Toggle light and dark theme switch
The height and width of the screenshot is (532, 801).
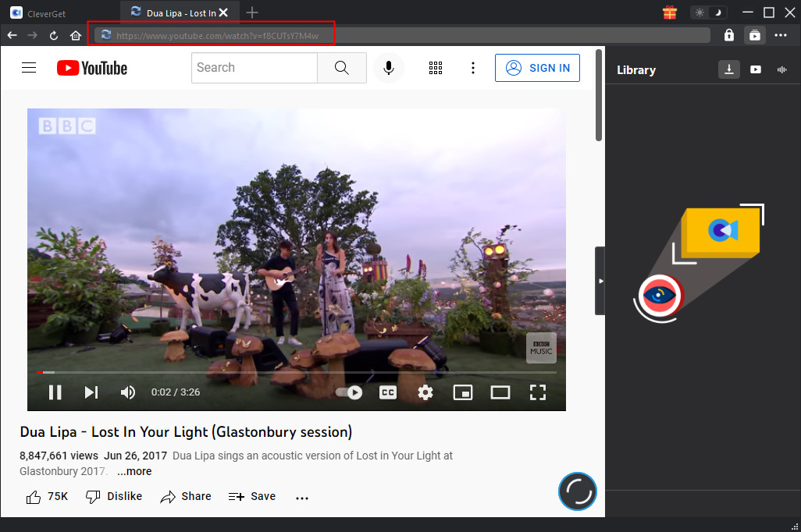tap(708, 12)
